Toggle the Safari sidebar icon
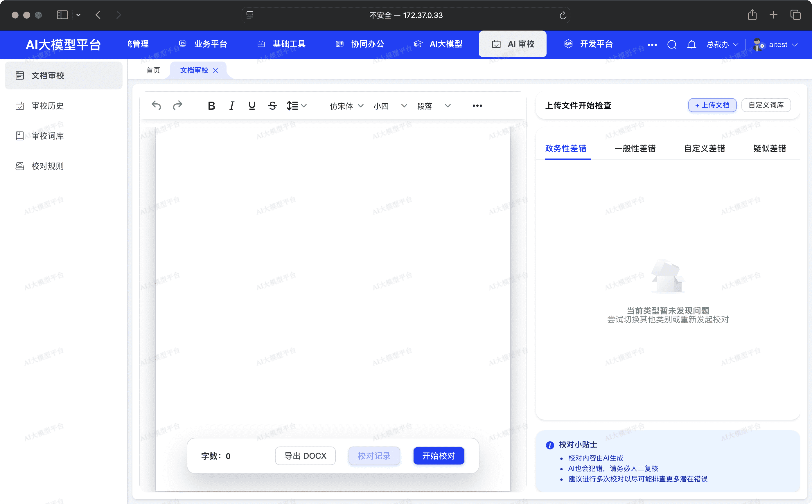The width and height of the screenshot is (812, 504). tap(62, 15)
